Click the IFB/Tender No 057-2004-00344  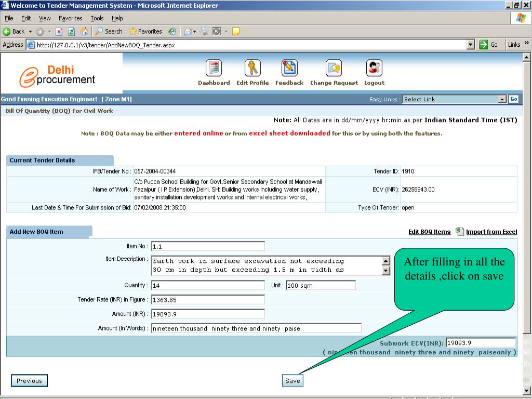coord(155,171)
